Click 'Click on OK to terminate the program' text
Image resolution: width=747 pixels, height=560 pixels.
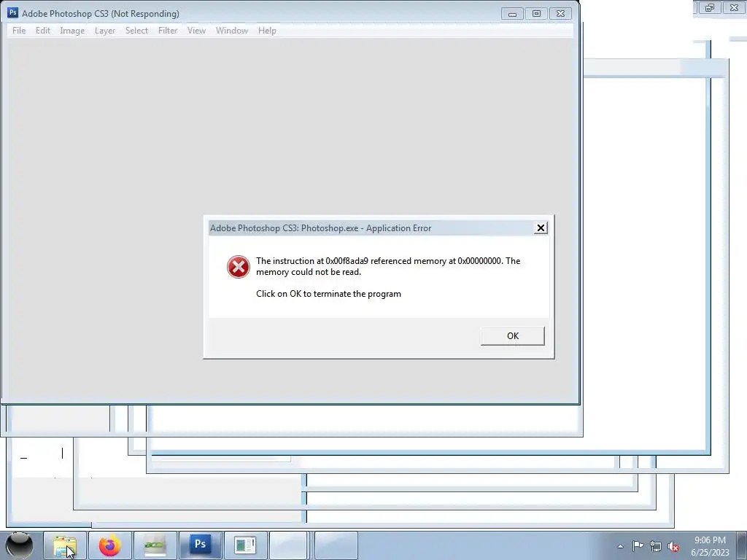point(329,294)
